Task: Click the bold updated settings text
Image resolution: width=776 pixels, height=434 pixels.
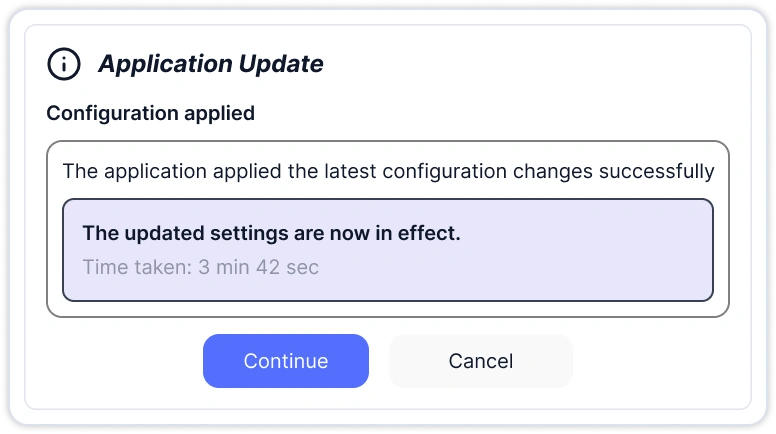Action: tap(271, 234)
